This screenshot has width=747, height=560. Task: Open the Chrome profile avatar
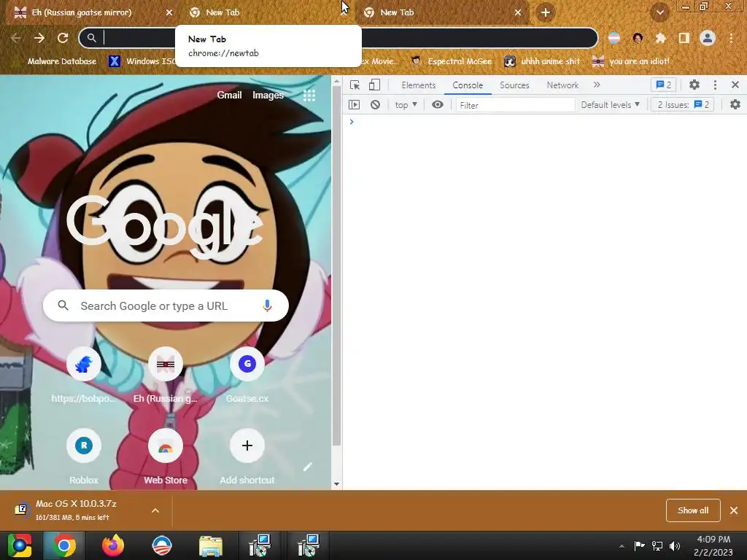(x=708, y=38)
